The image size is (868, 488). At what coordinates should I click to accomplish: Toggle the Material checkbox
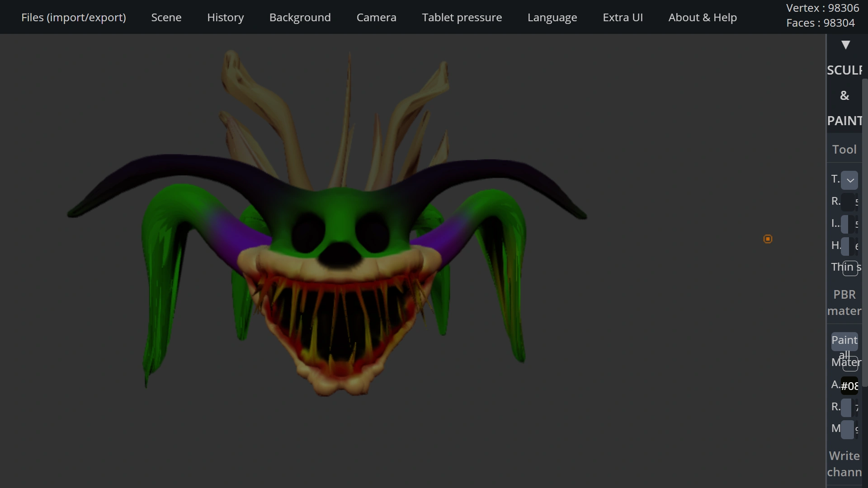point(850,364)
